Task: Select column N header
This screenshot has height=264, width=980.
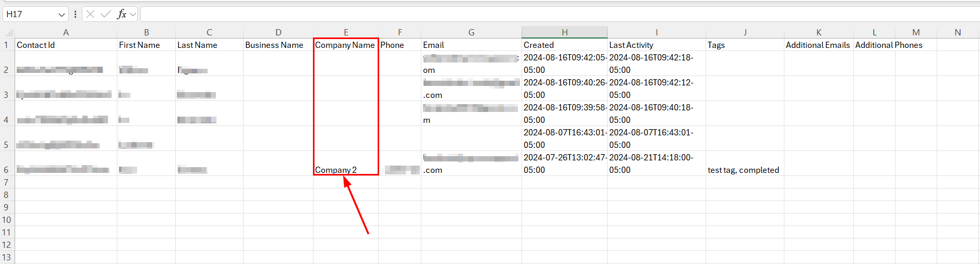Action: pos(958,32)
